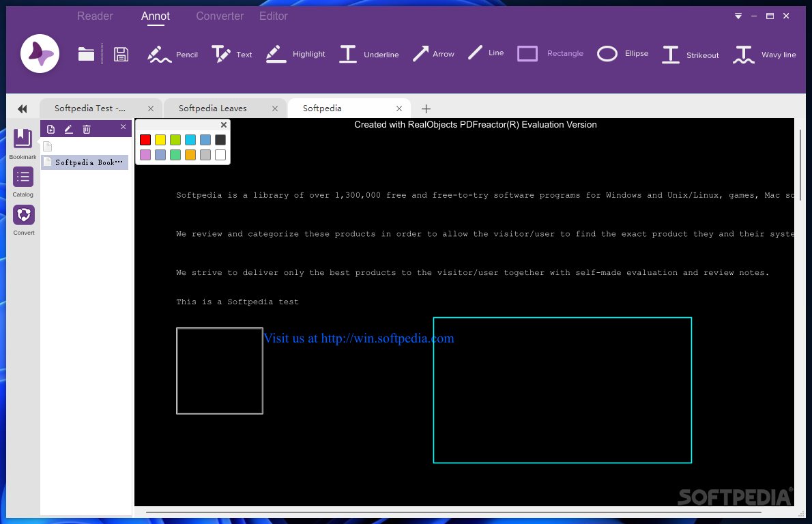
Task: Pick the mint green color swatch
Action: coord(175,155)
